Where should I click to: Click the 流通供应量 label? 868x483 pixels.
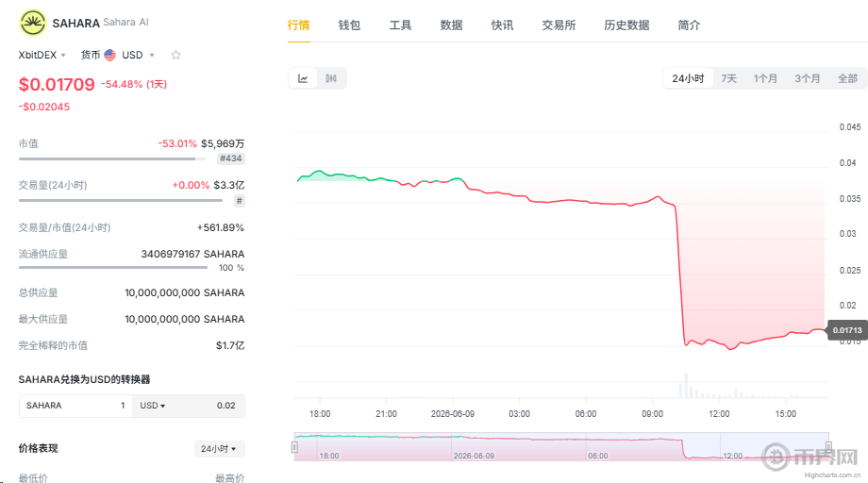coord(43,254)
